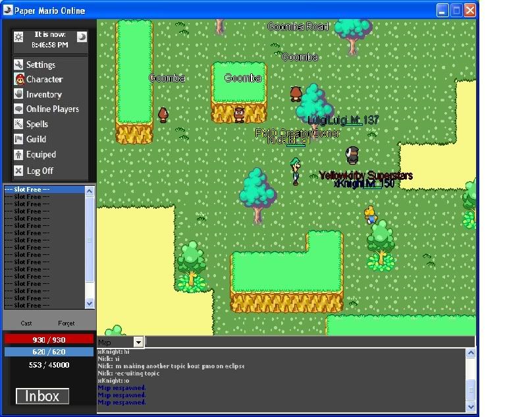Click the time display 8:46:58 PM
532x417 pixels.
click(x=50, y=45)
